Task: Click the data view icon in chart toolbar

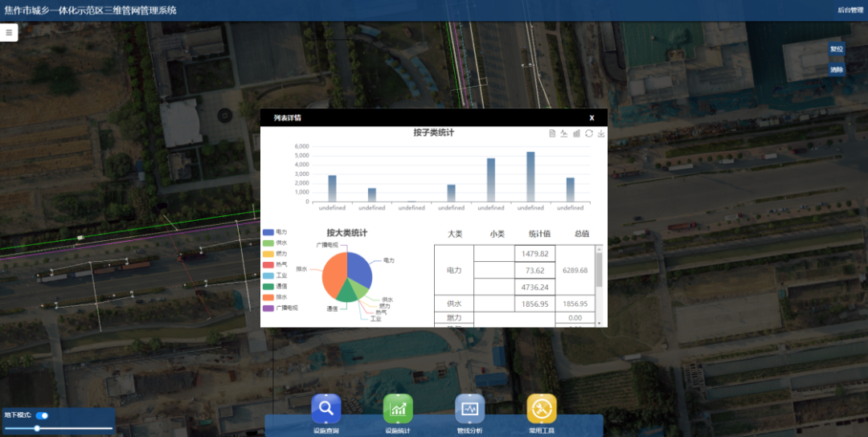Action: tap(552, 133)
